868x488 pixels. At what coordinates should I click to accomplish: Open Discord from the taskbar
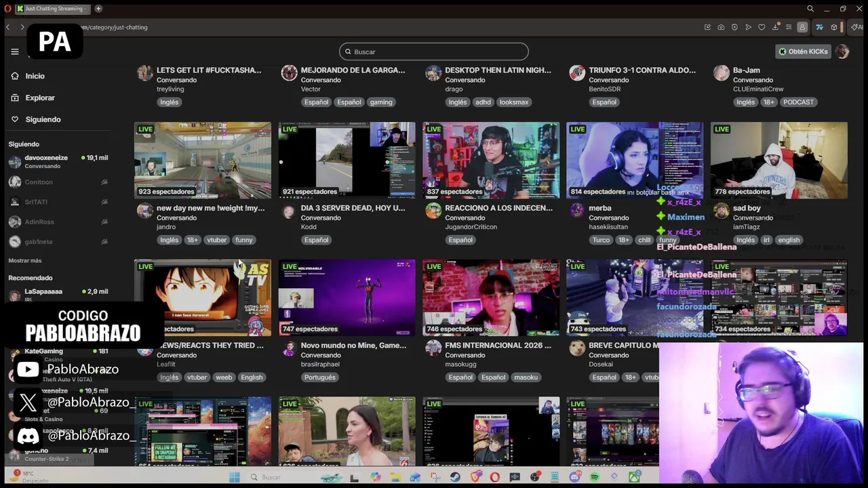coord(575,477)
